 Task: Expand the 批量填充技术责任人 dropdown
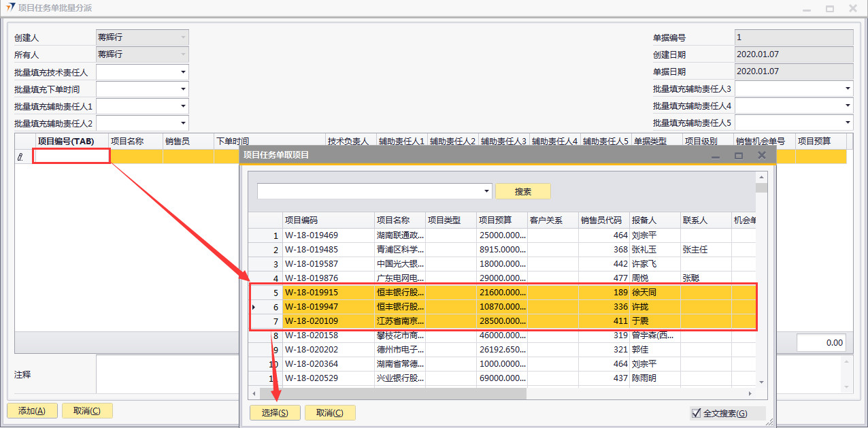coord(182,72)
